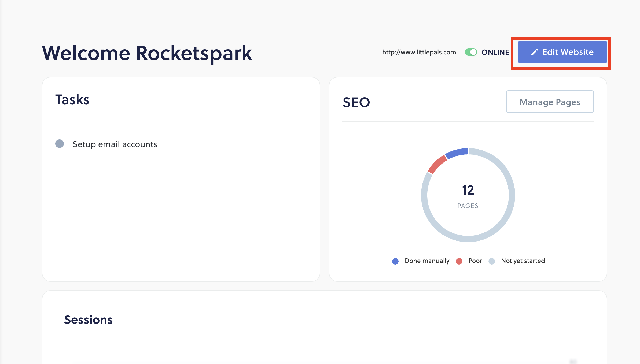Click the grey bullet beside Setup email accounts
The image size is (640, 364).
(x=60, y=144)
